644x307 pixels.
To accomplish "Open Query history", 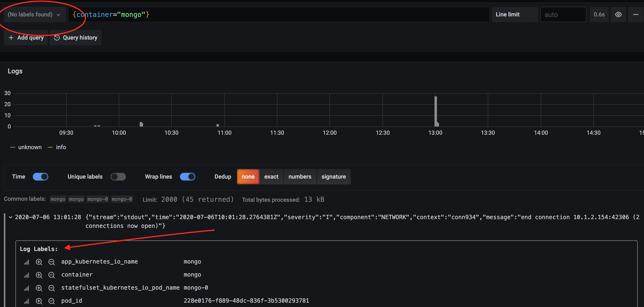I will pos(75,38).
